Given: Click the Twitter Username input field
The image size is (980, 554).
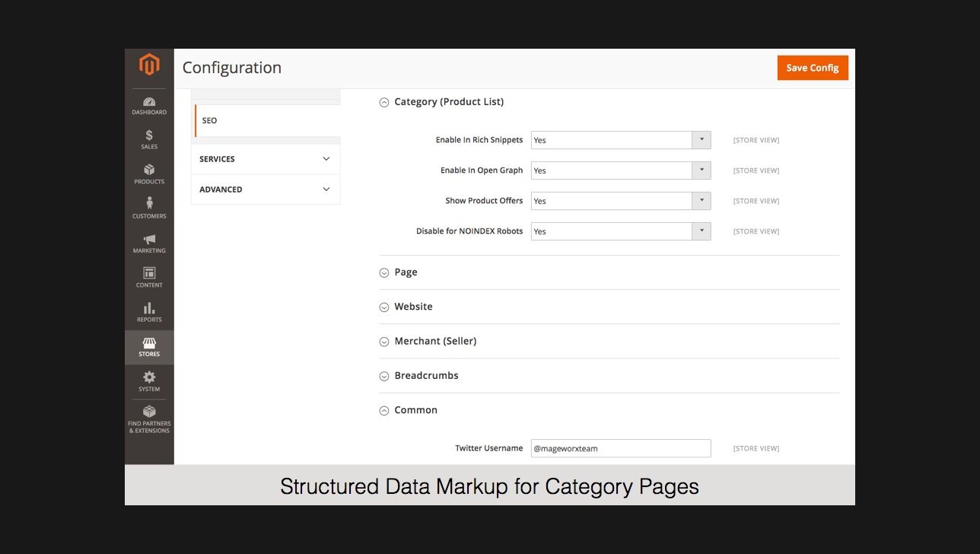Looking at the screenshot, I should pos(620,448).
